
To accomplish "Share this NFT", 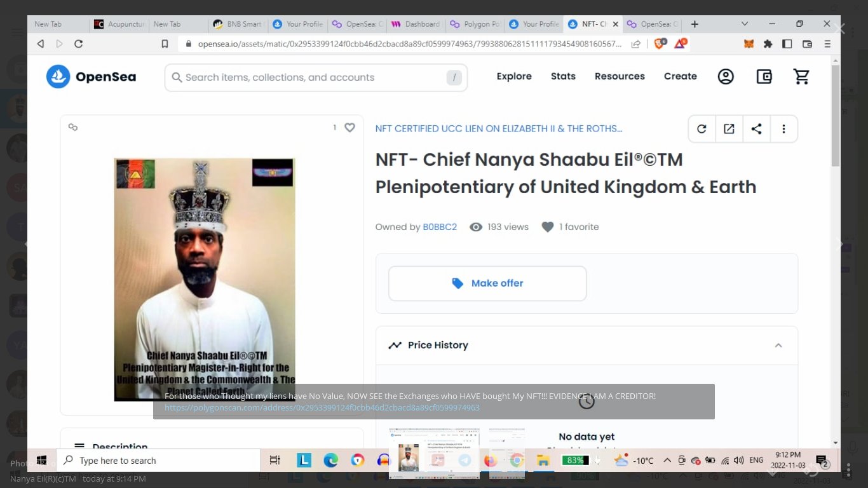I will click(756, 129).
